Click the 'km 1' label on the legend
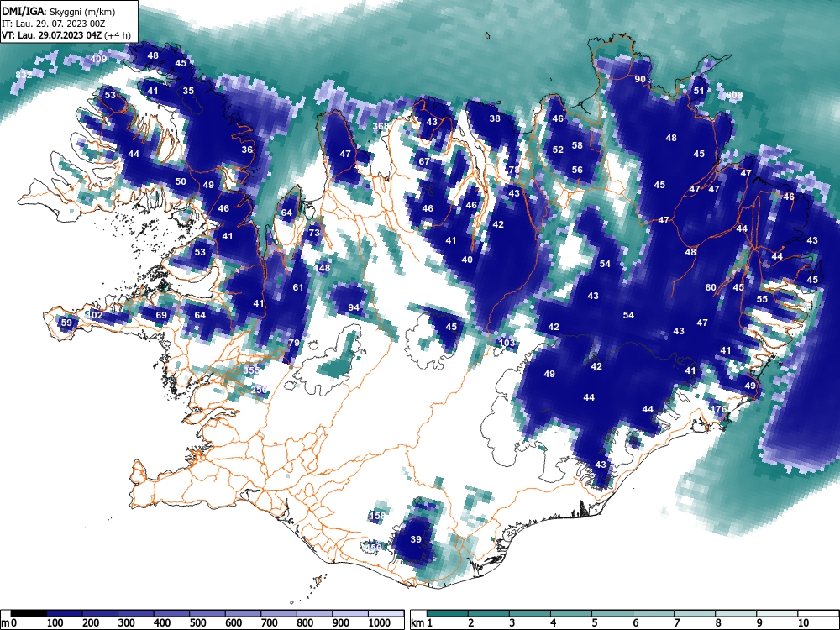840x630 pixels. tap(422, 623)
